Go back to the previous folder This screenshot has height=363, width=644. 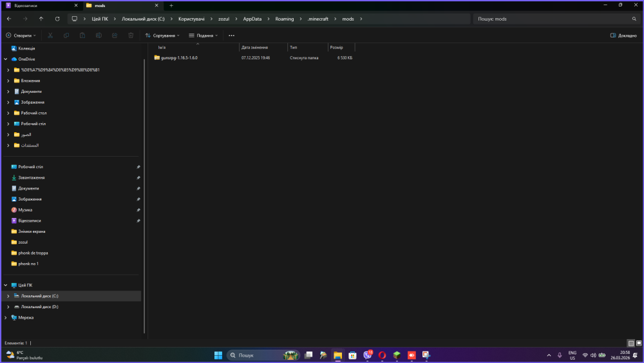(9, 19)
